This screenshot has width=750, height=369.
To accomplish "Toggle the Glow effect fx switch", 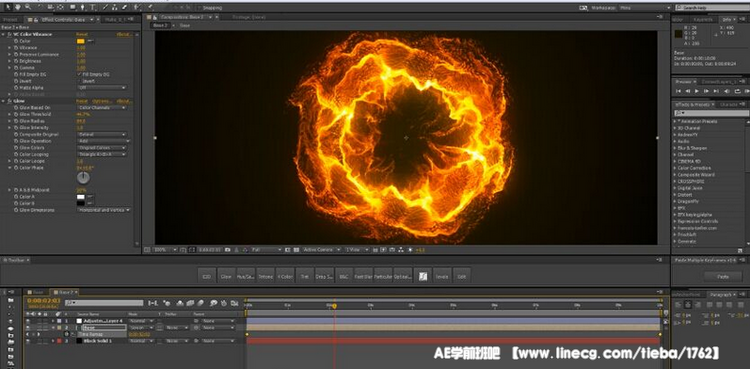I will [10, 101].
